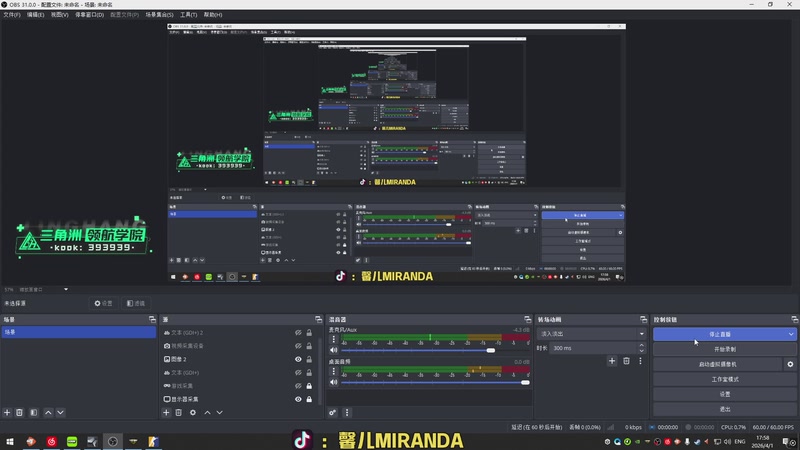Undock the 控制按钮 panel via float icon
Image resolution: width=800 pixels, height=450 pixels.
coord(795,319)
